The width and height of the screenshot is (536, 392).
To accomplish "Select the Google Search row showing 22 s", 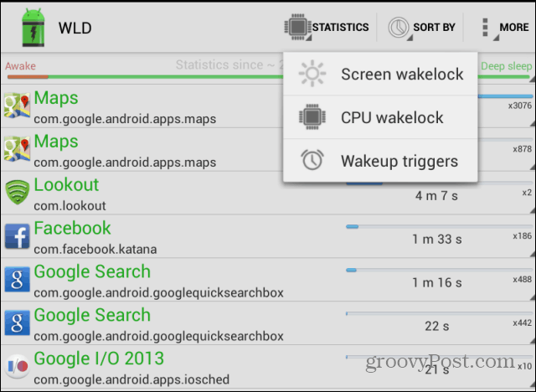I will pos(268,323).
